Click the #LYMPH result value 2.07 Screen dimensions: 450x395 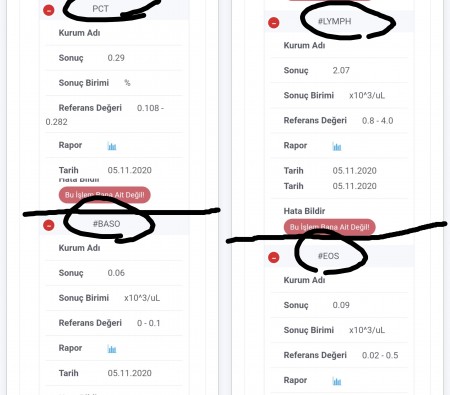[341, 70]
